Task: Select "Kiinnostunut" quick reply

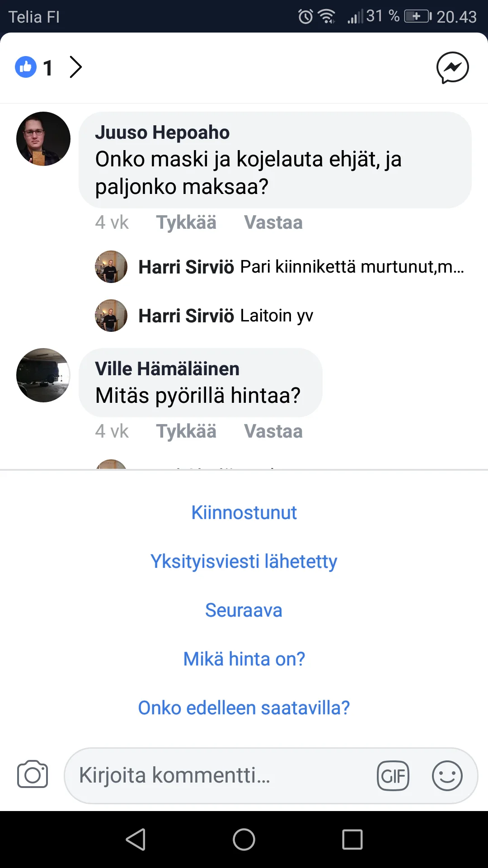Action: [244, 513]
